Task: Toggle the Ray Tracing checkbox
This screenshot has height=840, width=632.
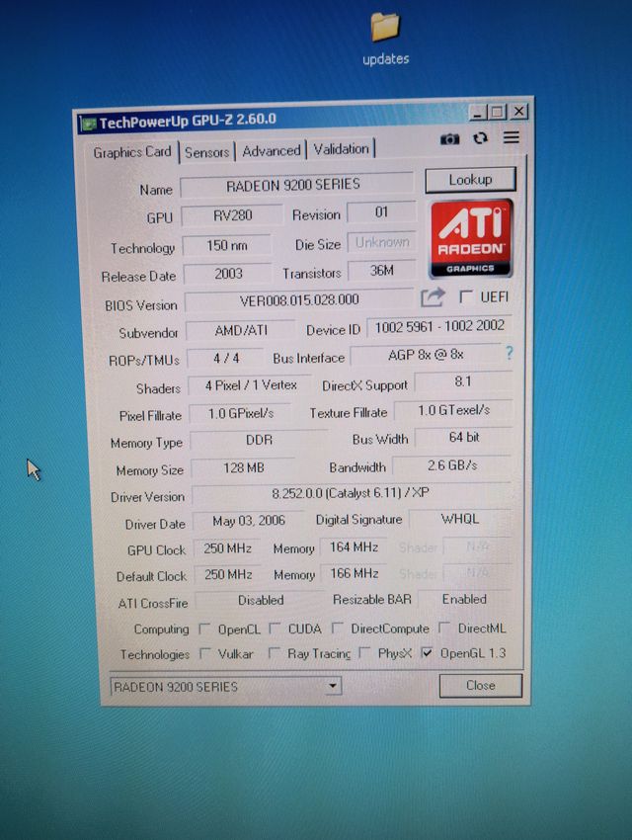Action: (274, 652)
